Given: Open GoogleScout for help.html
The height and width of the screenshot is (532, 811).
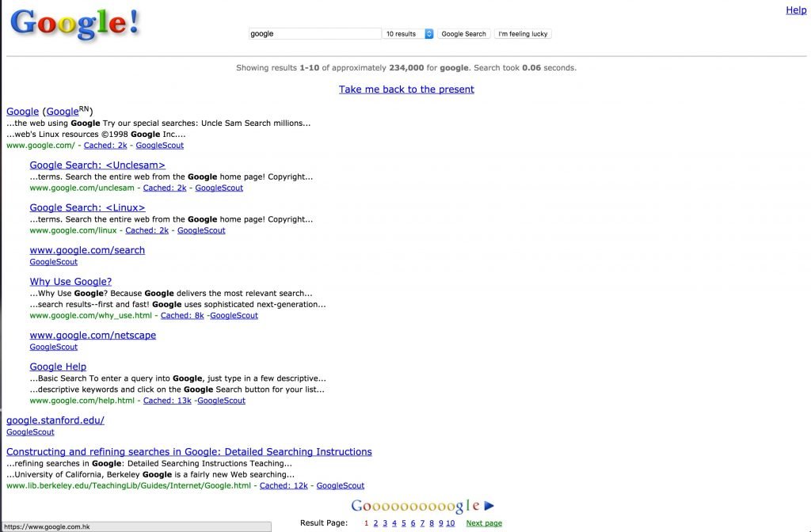Looking at the screenshot, I should (x=222, y=401).
